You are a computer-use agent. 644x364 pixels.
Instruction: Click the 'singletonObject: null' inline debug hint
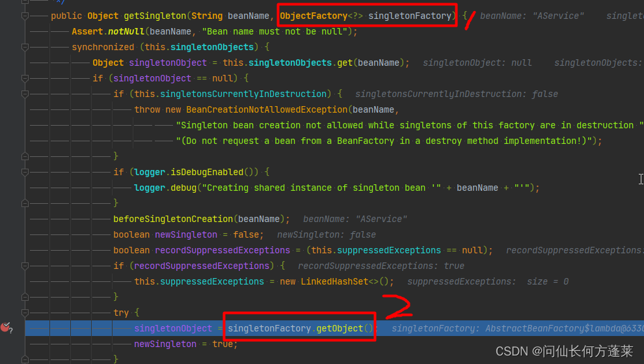[477, 63]
